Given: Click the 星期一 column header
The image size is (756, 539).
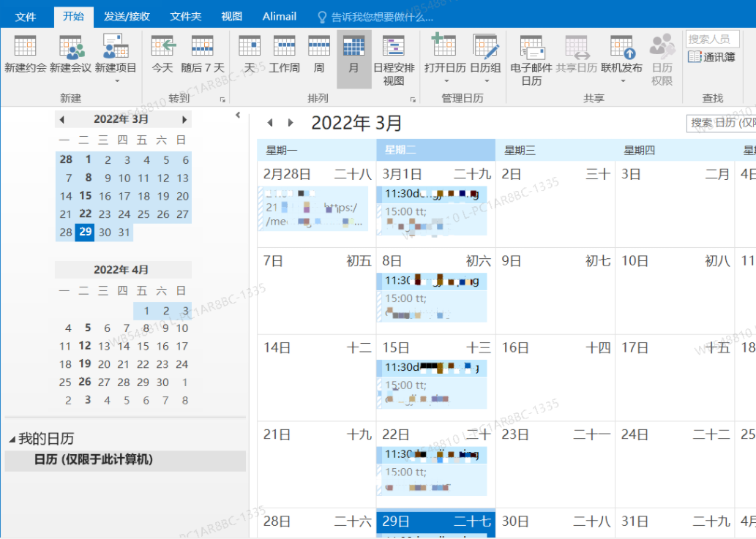Looking at the screenshot, I should coord(316,150).
